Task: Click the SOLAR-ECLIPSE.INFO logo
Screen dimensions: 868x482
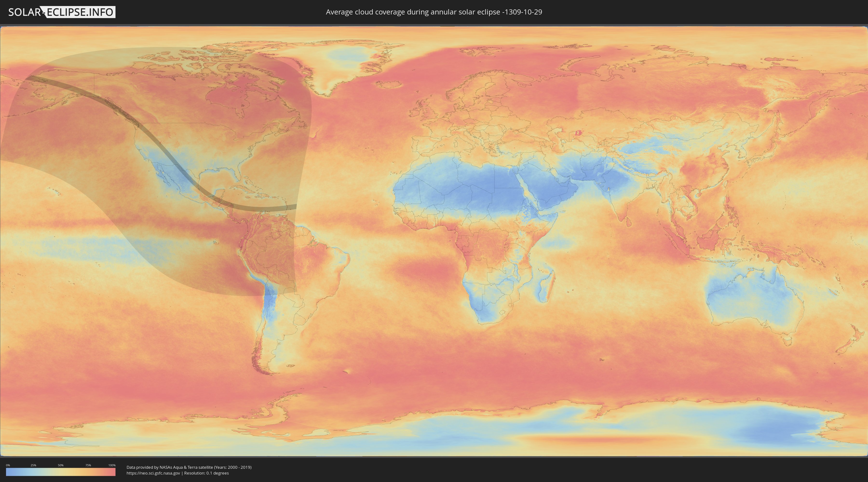Action: tap(62, 12)
